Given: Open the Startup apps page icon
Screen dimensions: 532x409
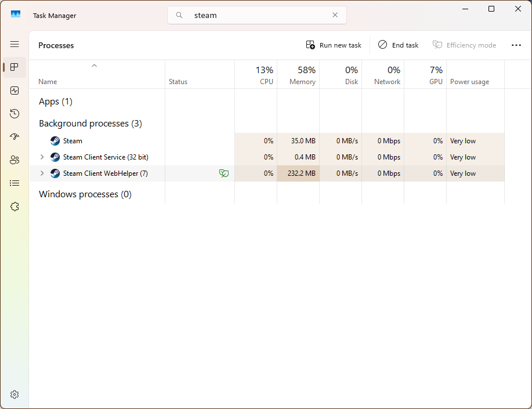Looking at the screenshot, I should point(15,136).
